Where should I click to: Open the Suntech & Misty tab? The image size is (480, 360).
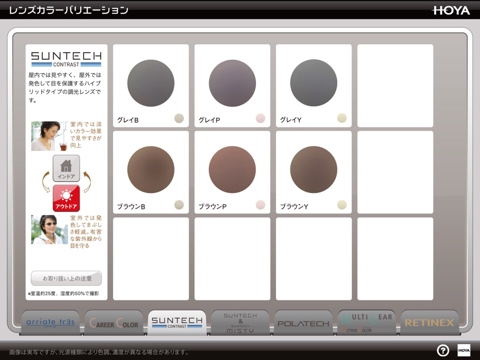pyautogui.click(x=240, y=322)
